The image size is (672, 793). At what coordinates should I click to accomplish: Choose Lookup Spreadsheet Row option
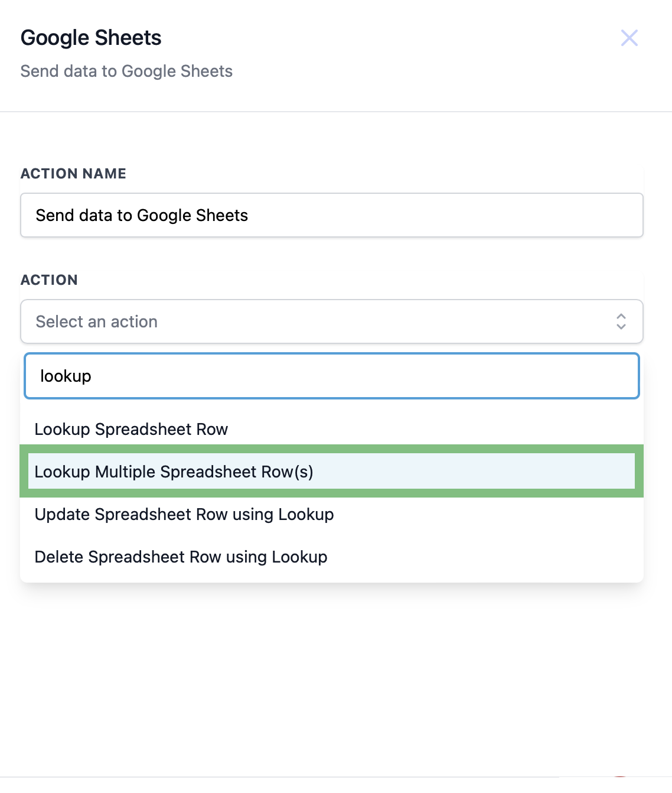(332, 429)
